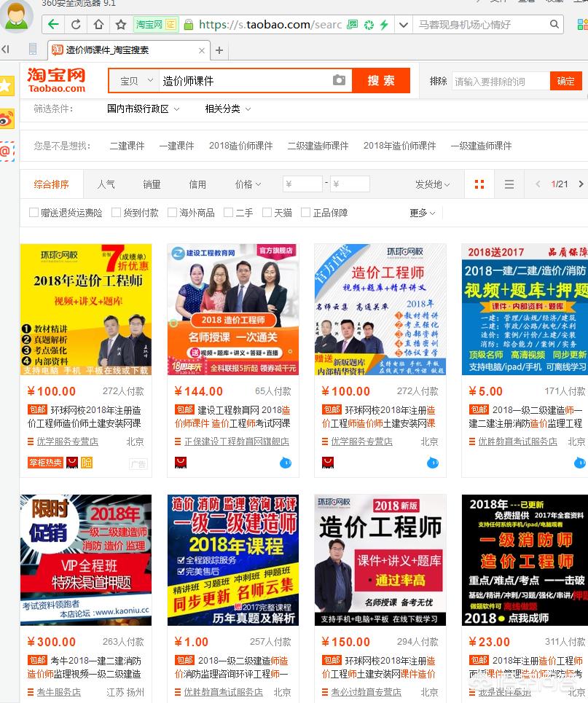Switch to list view using the list icon
588x703 pixels.
509,184
